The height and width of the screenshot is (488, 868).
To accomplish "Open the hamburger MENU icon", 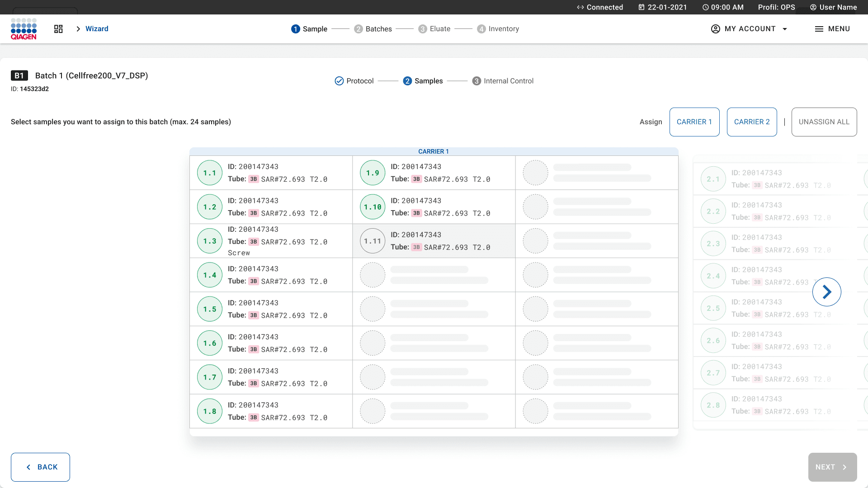I will 819,29.
